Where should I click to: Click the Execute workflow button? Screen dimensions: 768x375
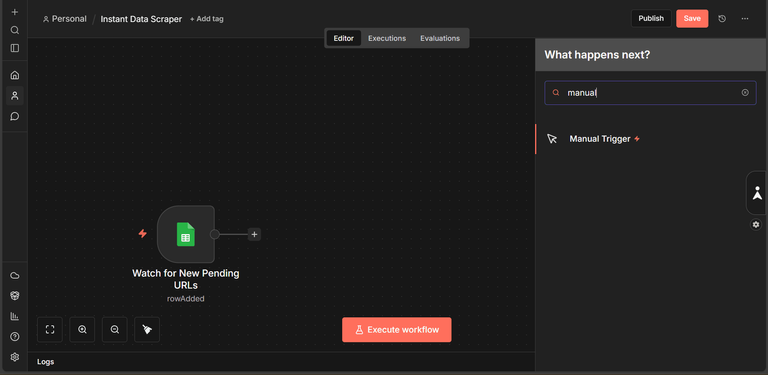[x=397, y=330]
